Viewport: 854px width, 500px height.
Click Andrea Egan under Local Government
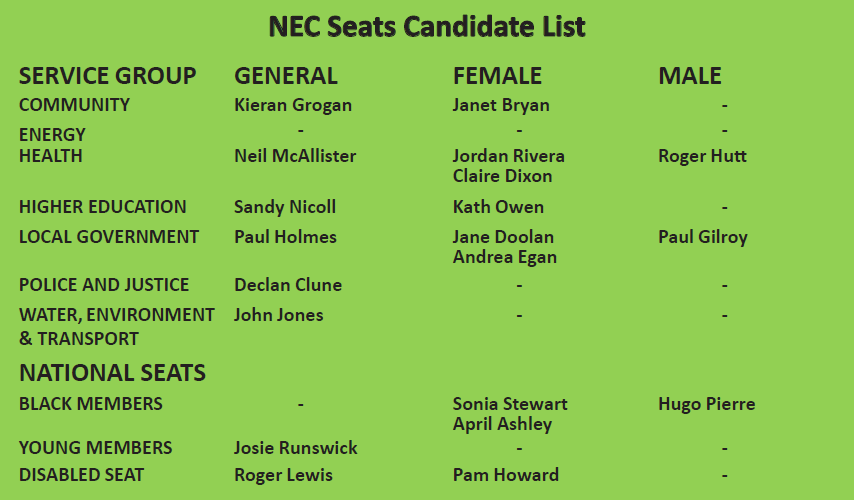(x=505, y=257)
